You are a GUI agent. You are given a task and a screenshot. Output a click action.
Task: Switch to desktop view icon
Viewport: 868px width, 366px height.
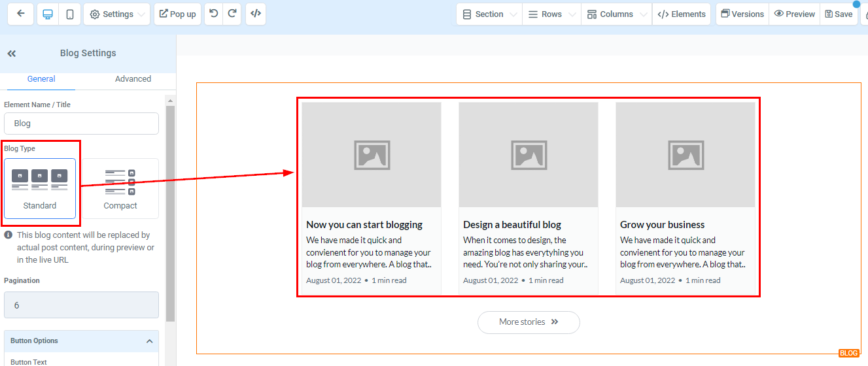tap(48, 14)
